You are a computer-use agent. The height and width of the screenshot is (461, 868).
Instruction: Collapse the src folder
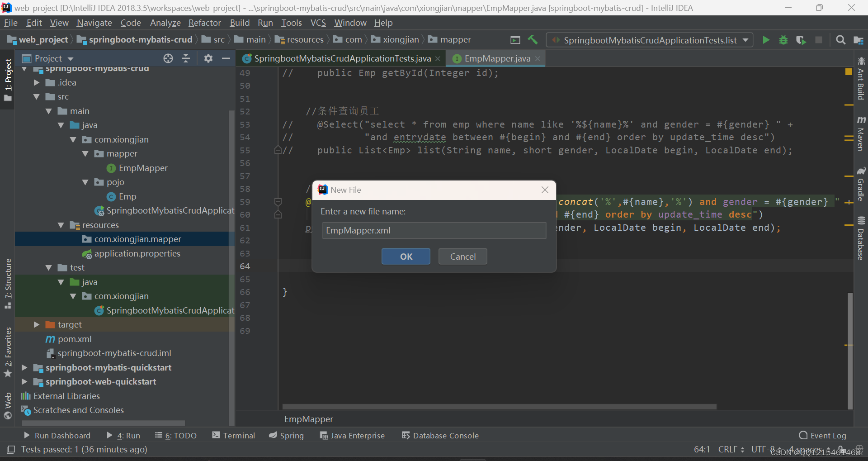[x=37, y=97]
